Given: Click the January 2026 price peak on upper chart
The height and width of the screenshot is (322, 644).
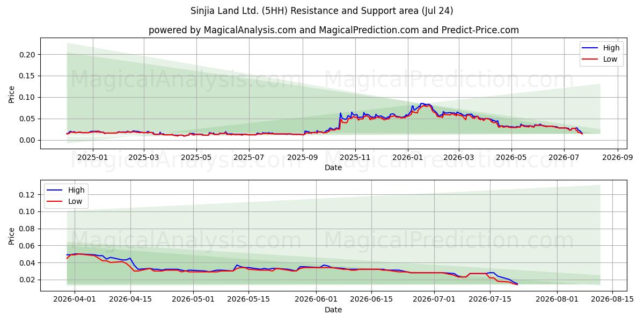Looking at the screenshot, I should [x=424, y=104].
